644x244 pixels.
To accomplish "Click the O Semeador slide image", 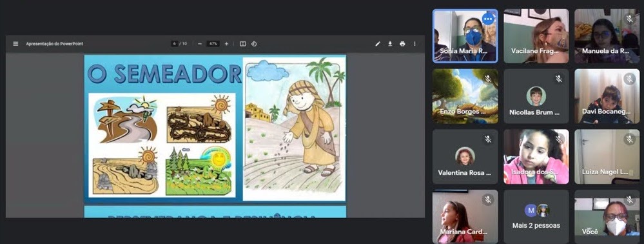I will 215,128.
